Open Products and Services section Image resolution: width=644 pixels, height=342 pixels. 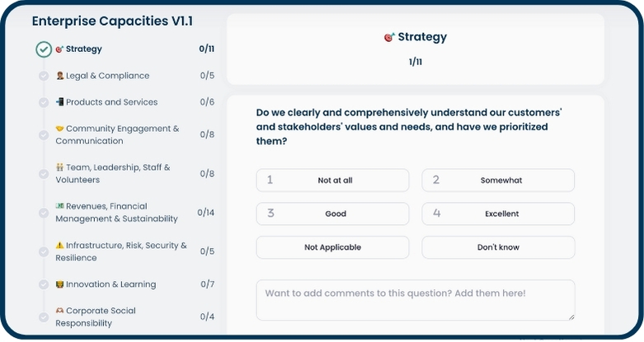[111, 102]
